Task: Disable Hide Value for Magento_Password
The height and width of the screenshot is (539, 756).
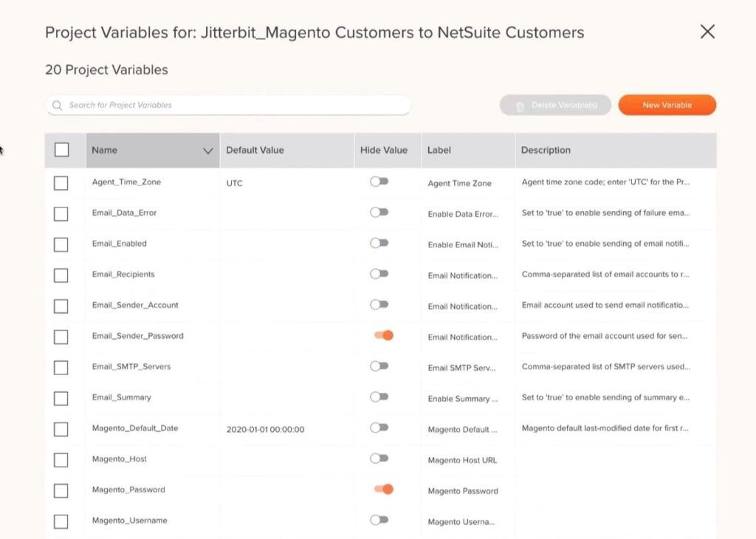Action: click(381, 489)
